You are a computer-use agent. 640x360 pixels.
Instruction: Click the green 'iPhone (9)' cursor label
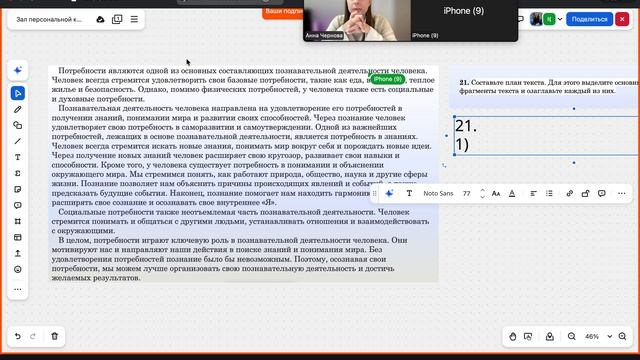click(x=387, y=79)
